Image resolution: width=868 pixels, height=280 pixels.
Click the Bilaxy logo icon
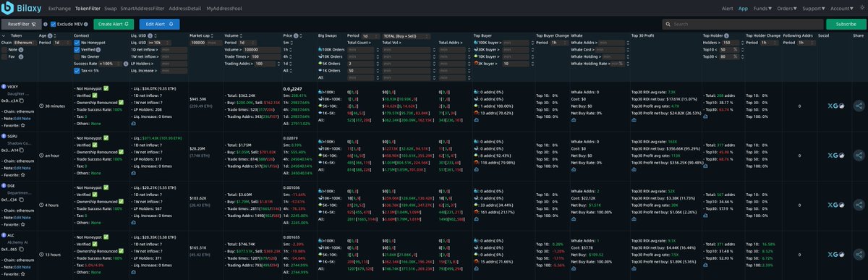tap(9, 9)
